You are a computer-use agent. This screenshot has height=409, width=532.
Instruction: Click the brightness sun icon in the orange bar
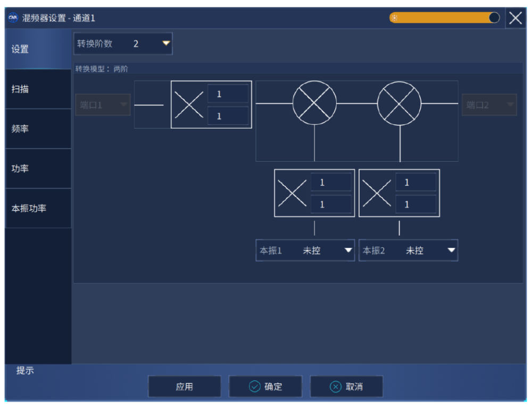point(394,18)
